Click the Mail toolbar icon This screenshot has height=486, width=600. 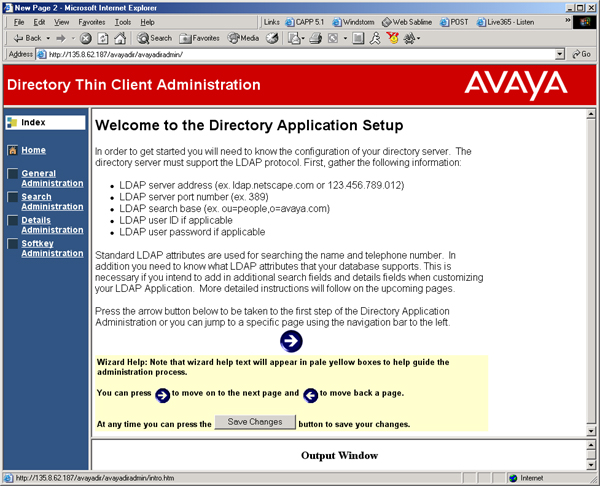point(293,38)
